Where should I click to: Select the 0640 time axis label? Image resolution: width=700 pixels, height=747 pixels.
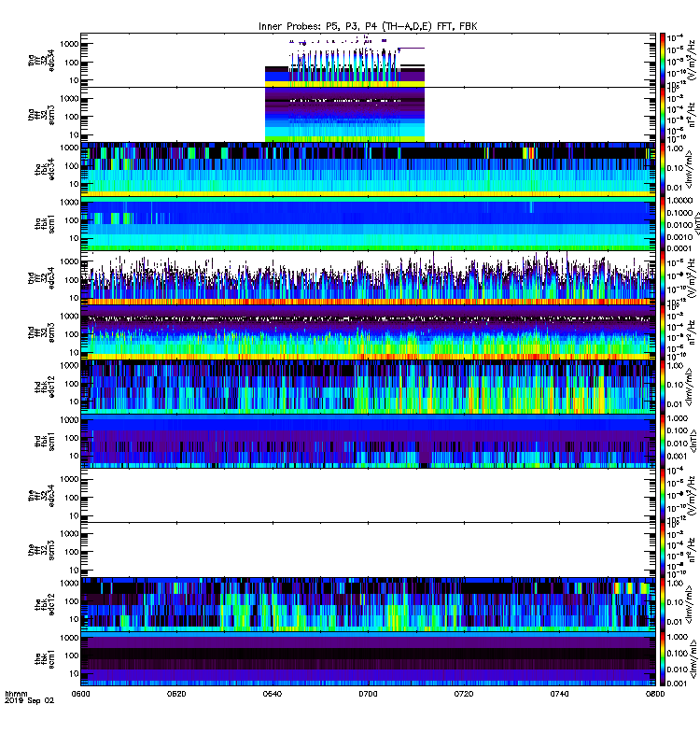pyautogui.click(x=273, y=694)
